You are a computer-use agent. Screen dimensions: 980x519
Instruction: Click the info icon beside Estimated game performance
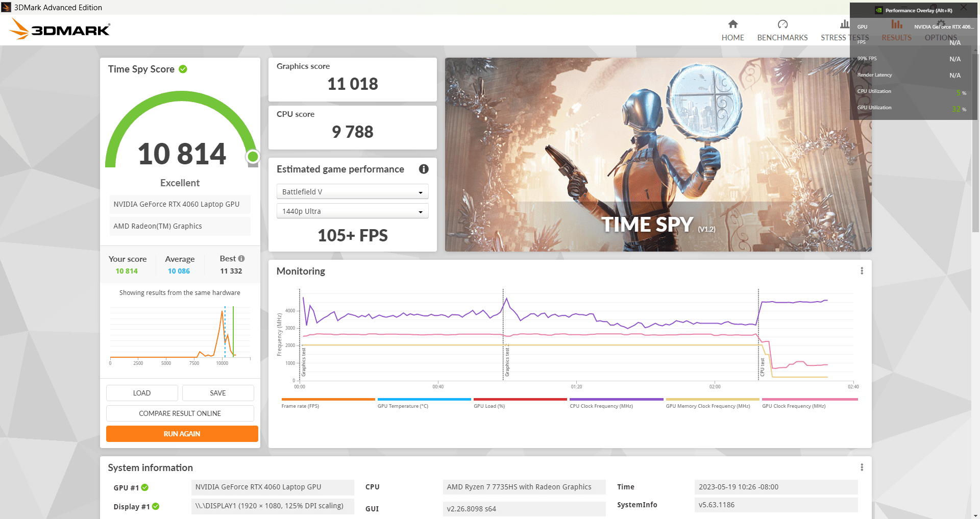pyautogui.click(x=423, y=169)
